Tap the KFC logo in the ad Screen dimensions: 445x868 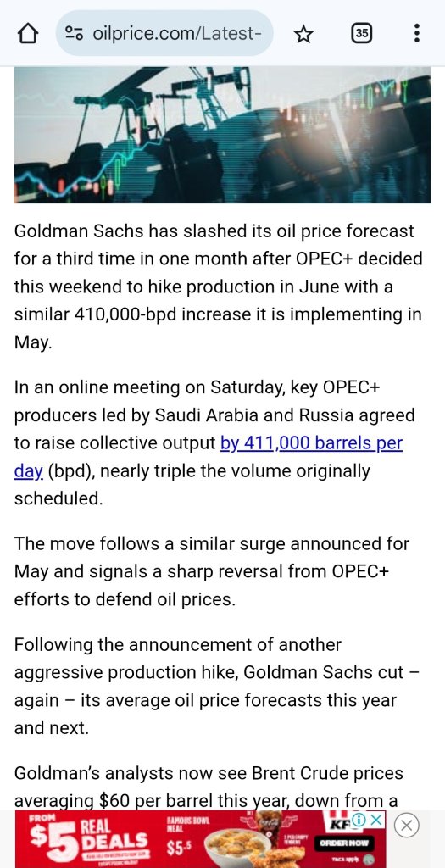tap(339, 824)
